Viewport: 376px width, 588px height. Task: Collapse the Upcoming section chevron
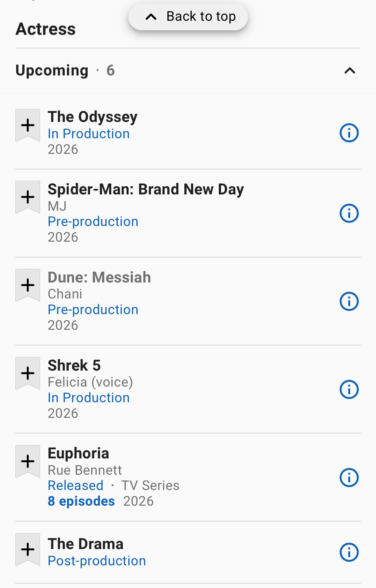(x=350, y=71)
